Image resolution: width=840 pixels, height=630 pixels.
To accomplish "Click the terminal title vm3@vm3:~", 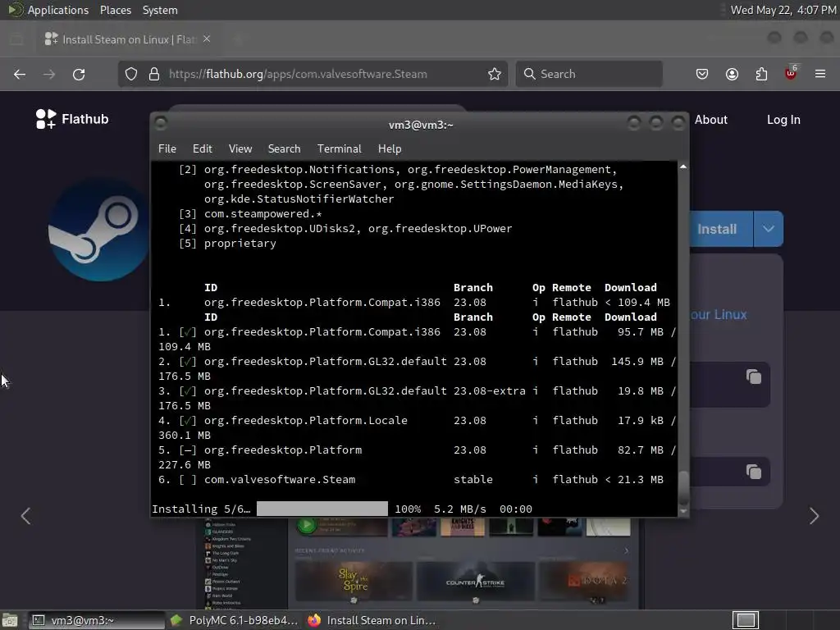I will [x=421, y=125].
